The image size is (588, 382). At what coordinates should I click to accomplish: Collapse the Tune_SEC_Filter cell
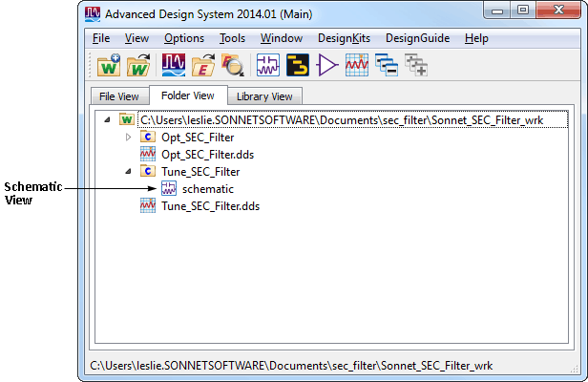click(x=128, y=172)
